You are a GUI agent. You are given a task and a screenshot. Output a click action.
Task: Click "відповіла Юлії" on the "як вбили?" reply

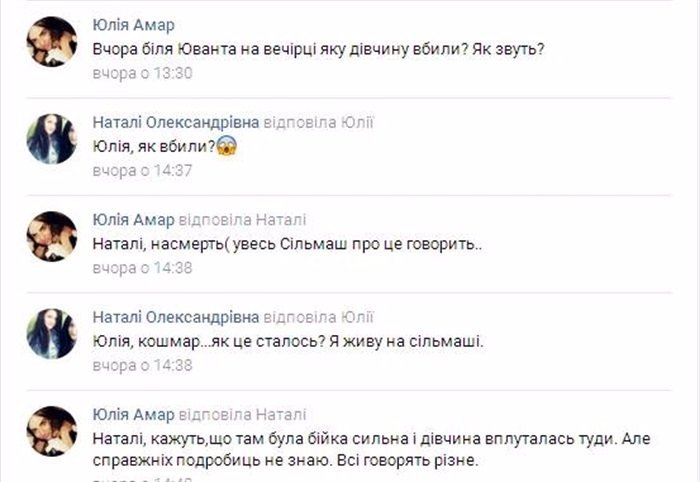(318, 122)
